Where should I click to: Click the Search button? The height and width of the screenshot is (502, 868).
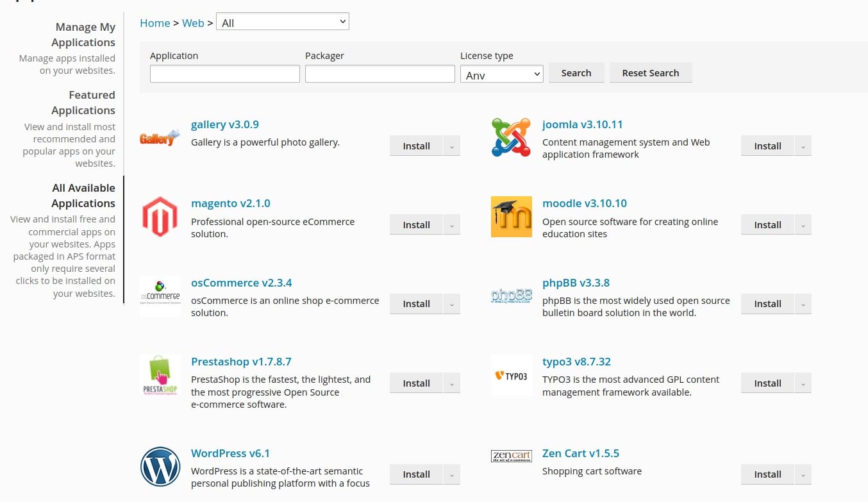pyautogui.click(x=576, y=73)
